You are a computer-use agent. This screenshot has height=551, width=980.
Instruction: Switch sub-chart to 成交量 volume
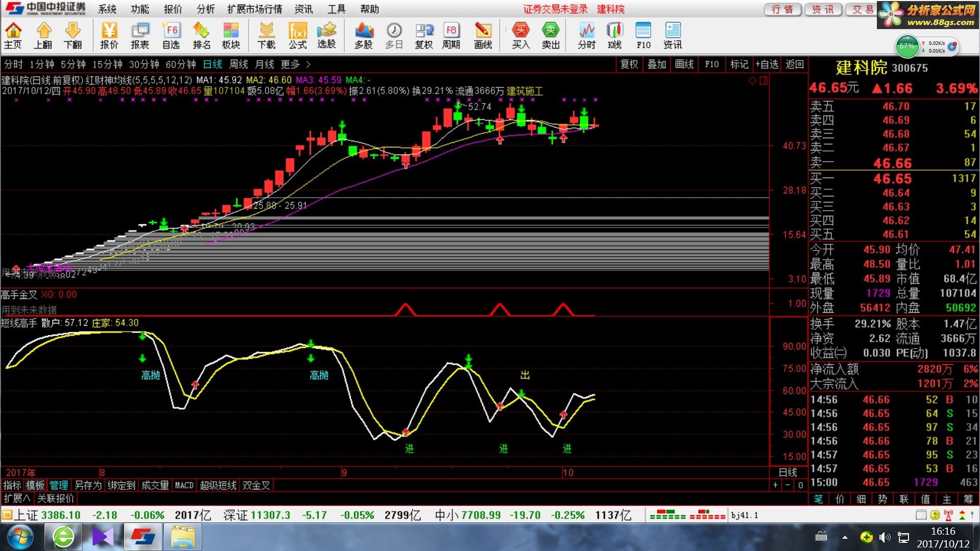155,485
